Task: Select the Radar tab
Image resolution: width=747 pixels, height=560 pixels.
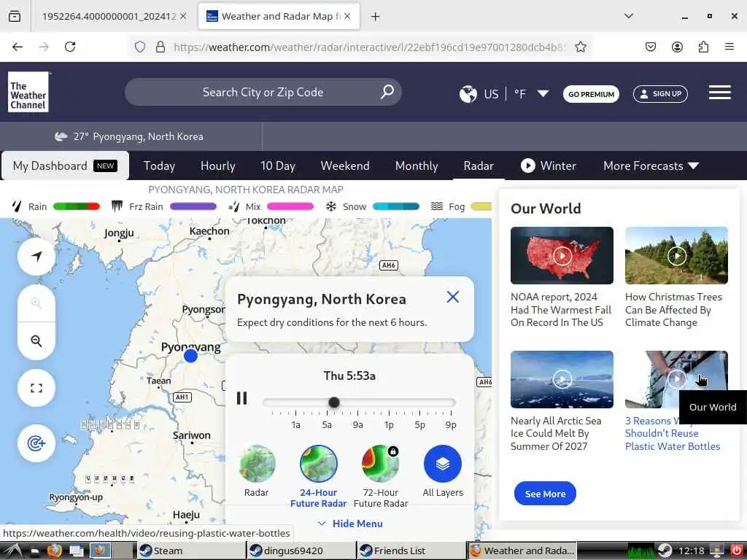Action: (x=479, y=166)
